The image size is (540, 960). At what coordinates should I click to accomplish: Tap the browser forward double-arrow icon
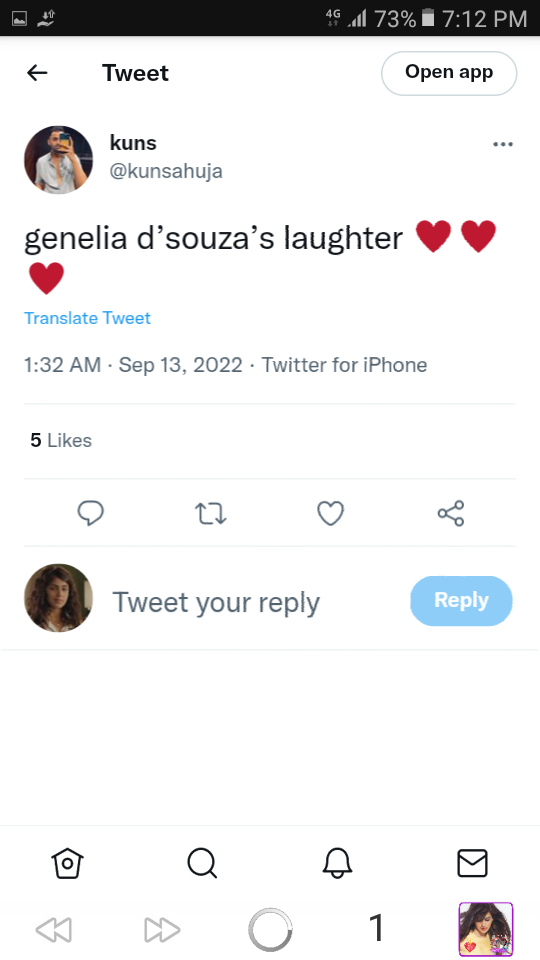click(x=162, y=930)
